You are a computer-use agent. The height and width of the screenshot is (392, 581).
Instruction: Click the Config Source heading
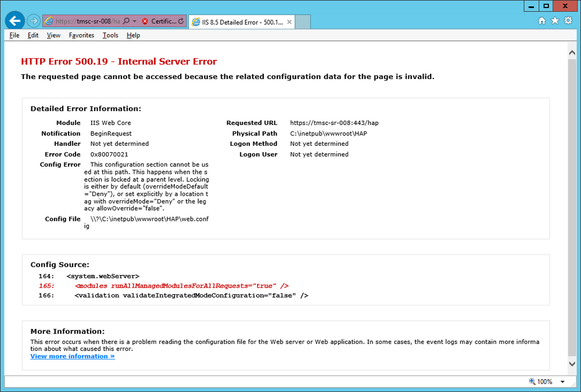tap(60, 265)
